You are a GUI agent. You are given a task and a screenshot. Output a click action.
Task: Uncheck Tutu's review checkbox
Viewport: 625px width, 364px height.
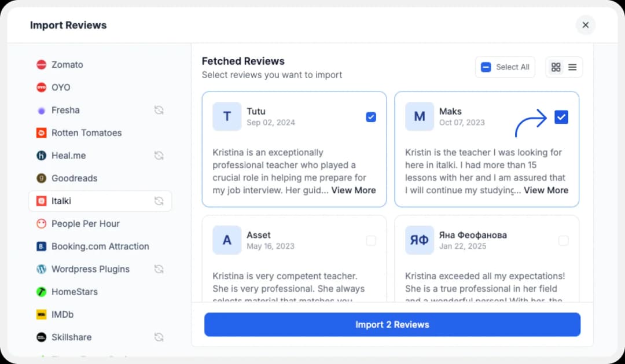pos(371,117)
